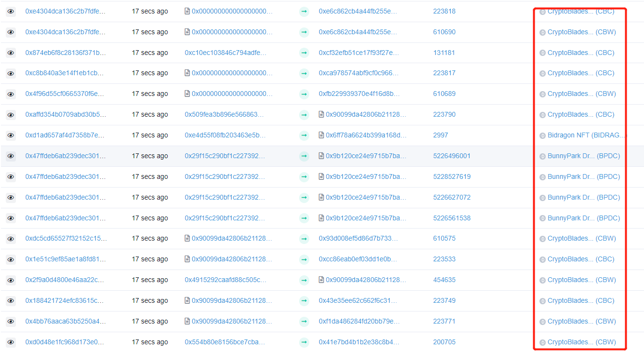
Task: Open sender address 0xe4d55f08fb203463e5b
Action: (x=225, y=135)
